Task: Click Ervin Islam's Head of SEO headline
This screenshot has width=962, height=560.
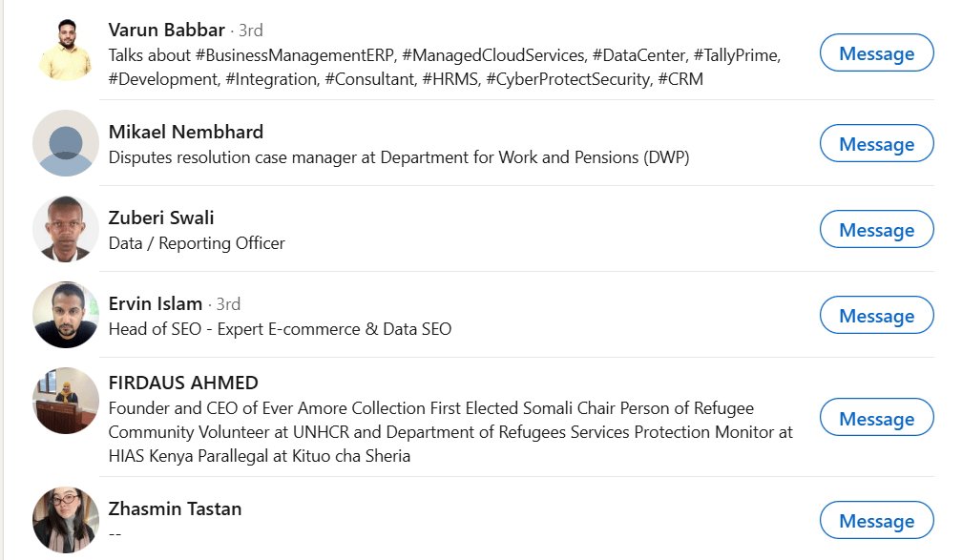Action: coord(280,329)
